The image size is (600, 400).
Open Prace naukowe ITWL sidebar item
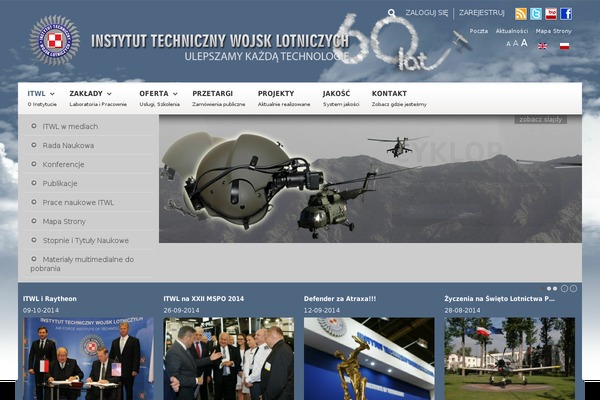click(x=78, y=202)
